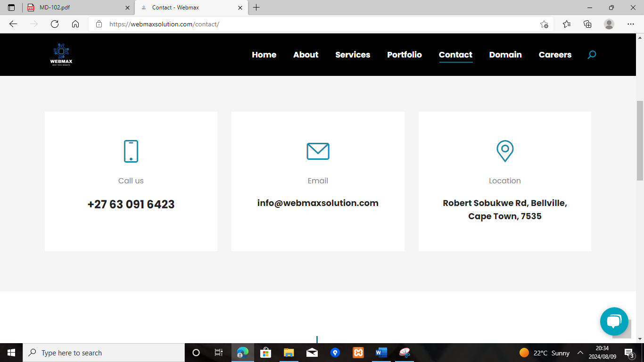Open the About menu item
The image size is (644, 362).
click(306, 55)
